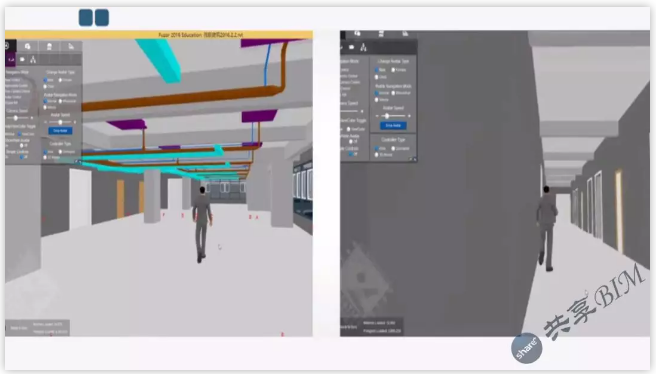Screen dimensions: 656x374
Task: Increase Avatar Speed with plus in left panel
Action: click(75, 122)
